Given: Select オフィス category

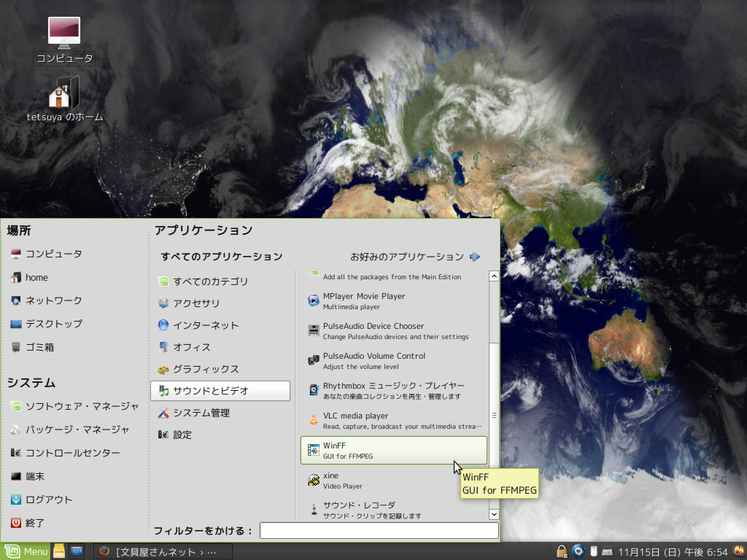Looking at the screenshot, I should [220, 347].
